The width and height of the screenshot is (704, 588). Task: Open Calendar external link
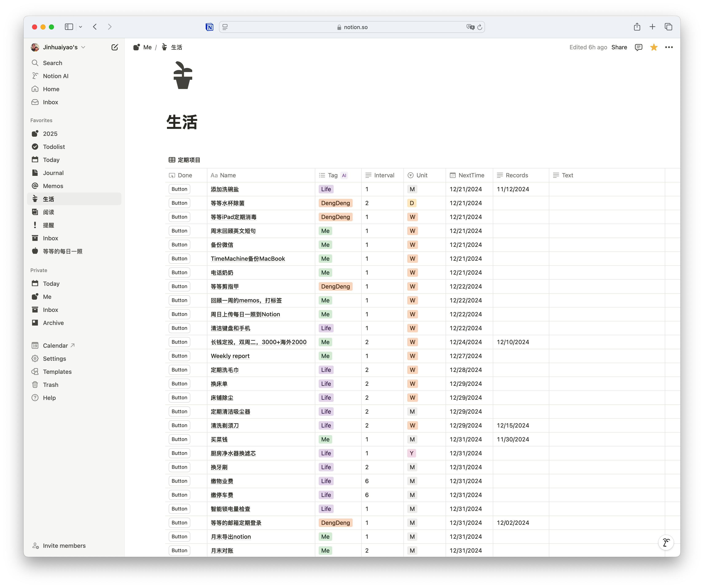[x=74, y=345]
